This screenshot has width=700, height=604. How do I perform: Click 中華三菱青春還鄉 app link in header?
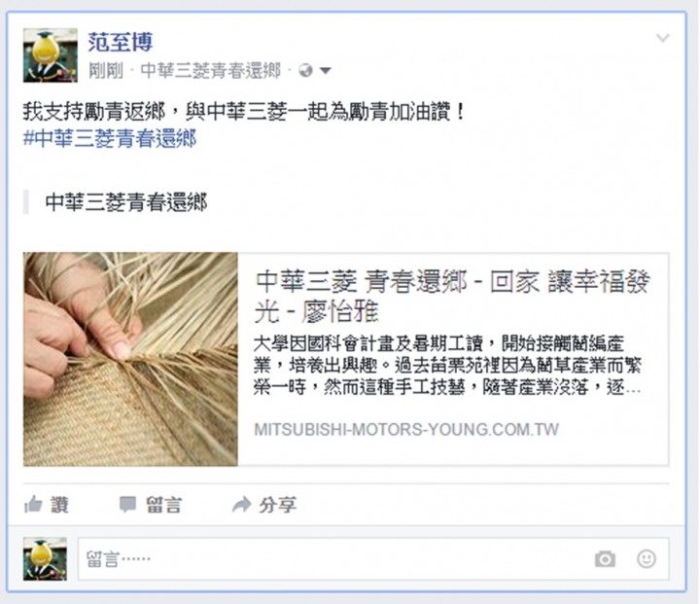click(x=210, y=70)
